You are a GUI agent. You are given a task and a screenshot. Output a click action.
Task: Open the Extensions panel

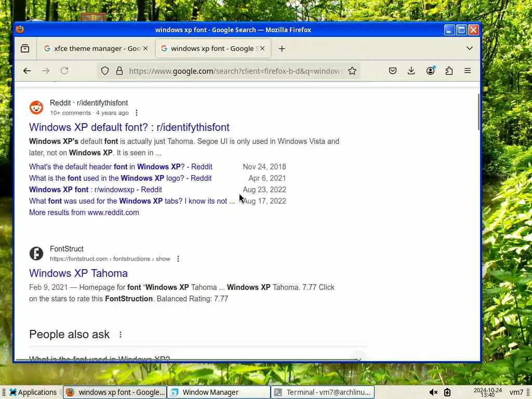449,71
